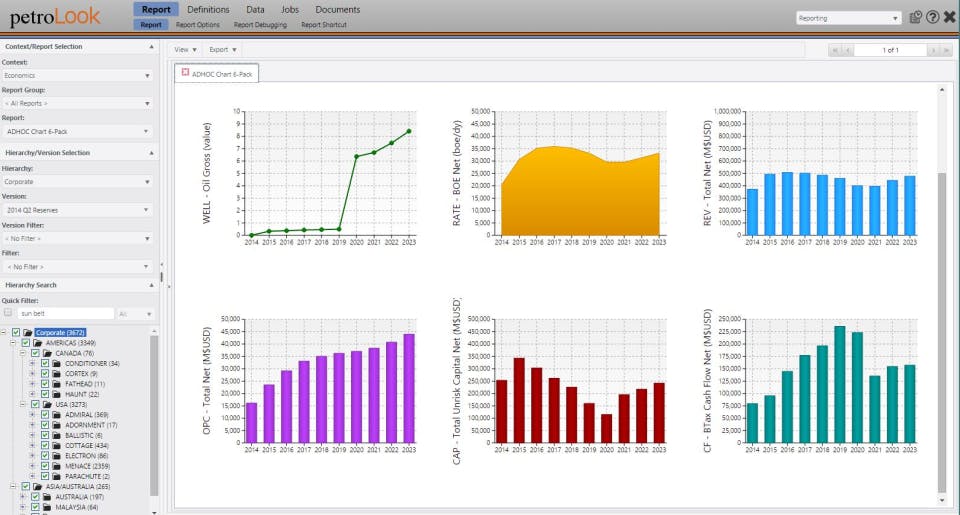
Task: Collapse the Hierarchy/Version Selection section
Action: [x=151, y=152]
